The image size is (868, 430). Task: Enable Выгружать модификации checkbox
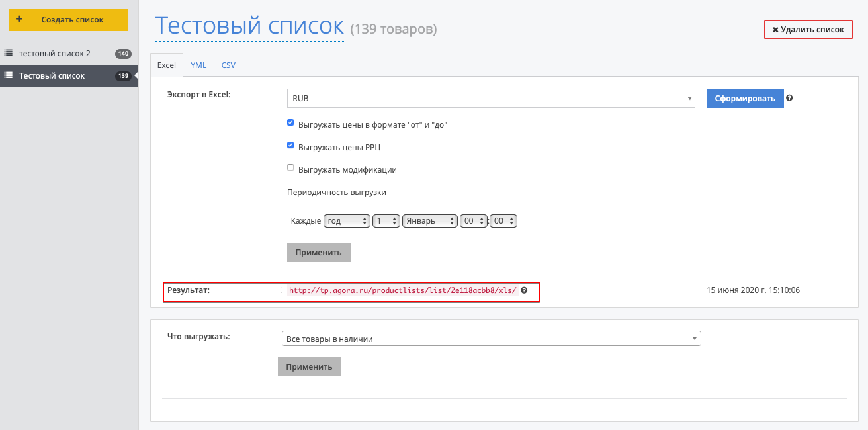point(290,168)
